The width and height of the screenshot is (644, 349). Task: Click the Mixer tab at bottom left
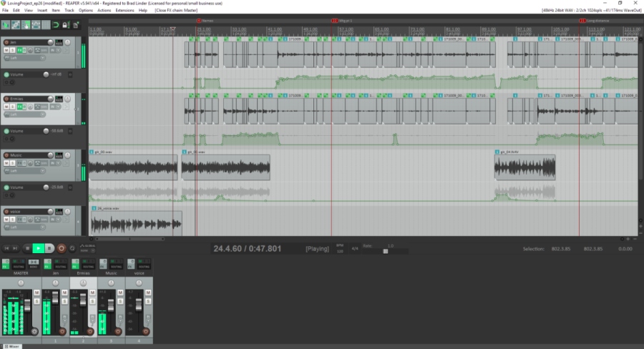(13, 345)
